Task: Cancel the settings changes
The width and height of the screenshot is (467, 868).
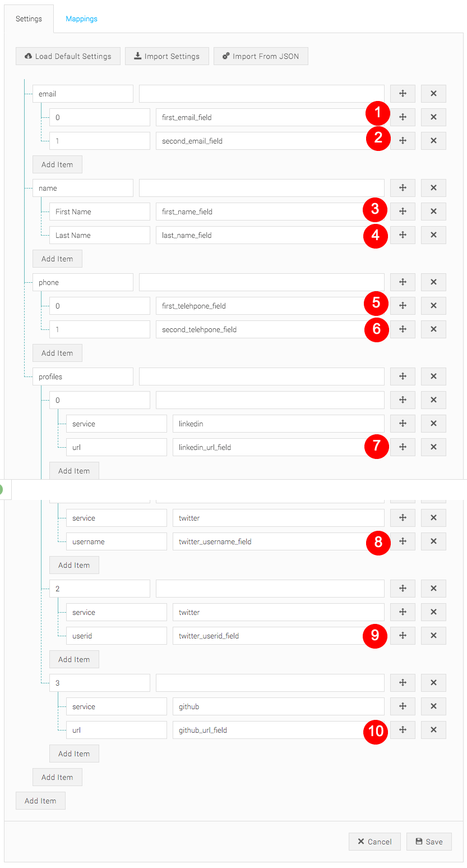Action: (x=374, y=842)
